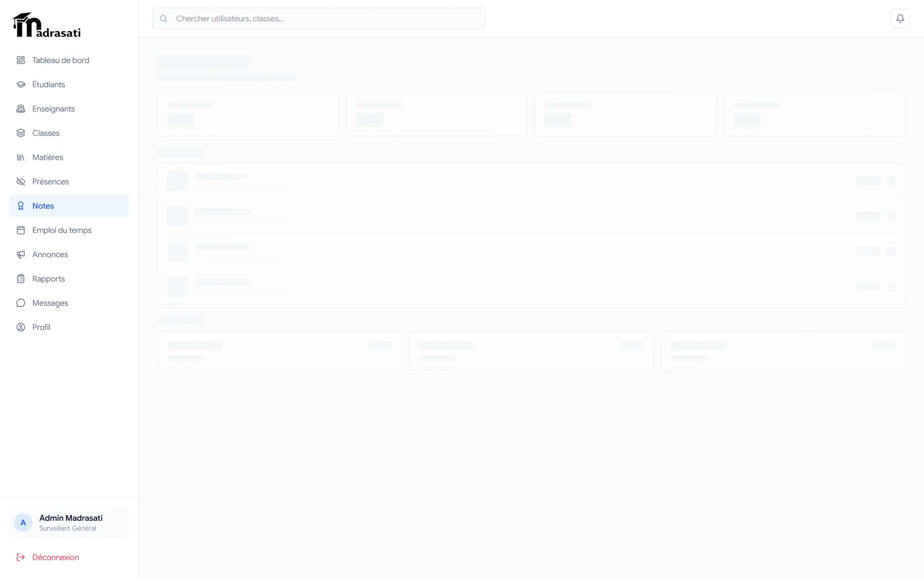
Task: Click the Tableau de bord grid icon
Action: pos(21,60)
